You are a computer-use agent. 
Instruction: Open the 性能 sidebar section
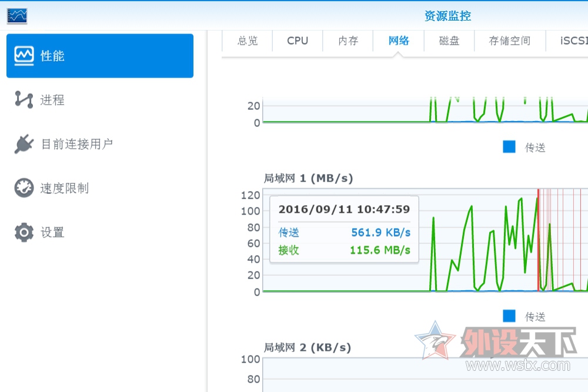point(100,56)
